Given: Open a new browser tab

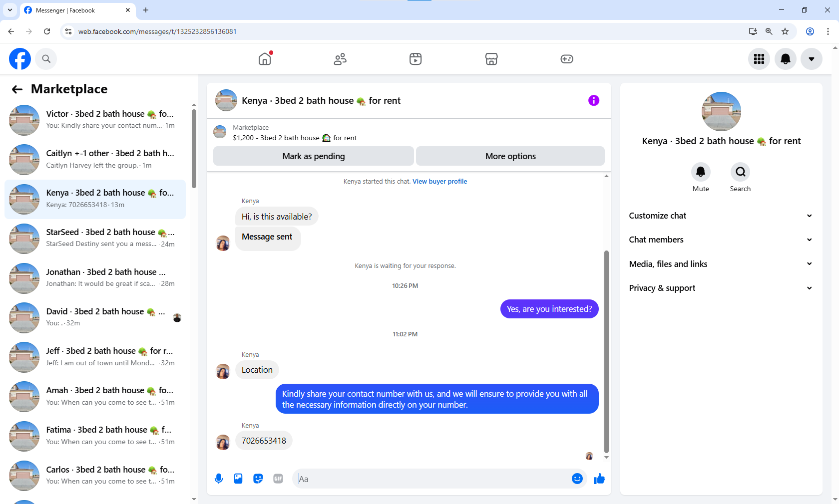Looking at the screenshot, I should click(x=146, y=10).
